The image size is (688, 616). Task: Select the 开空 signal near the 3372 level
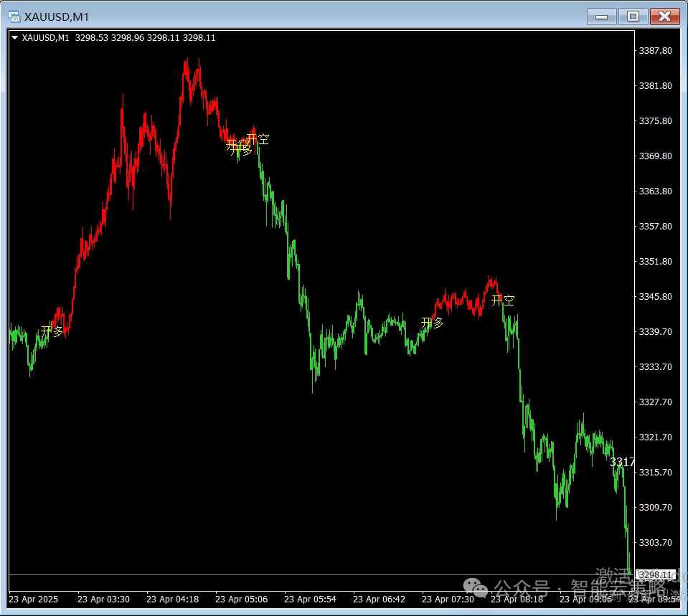[x=258, y=139]
